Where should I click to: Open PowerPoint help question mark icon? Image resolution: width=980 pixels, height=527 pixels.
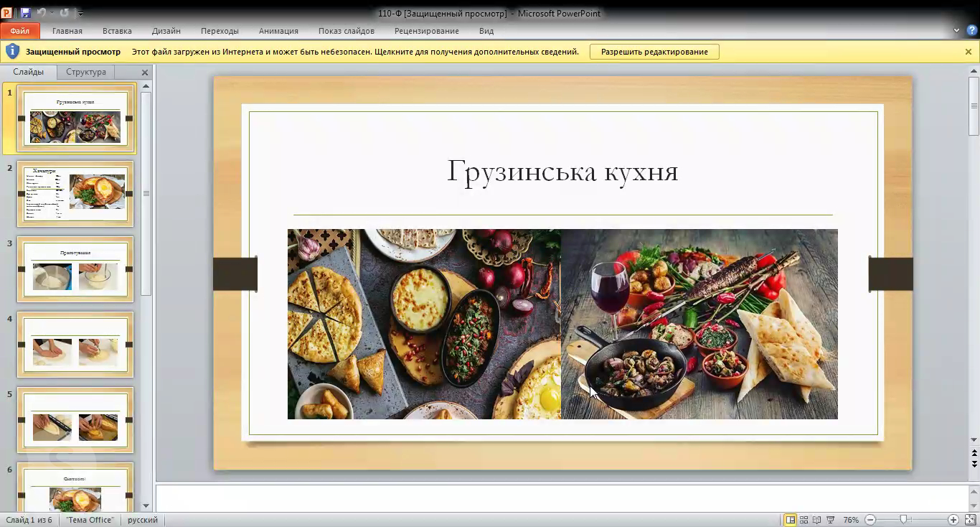[971, 31]
